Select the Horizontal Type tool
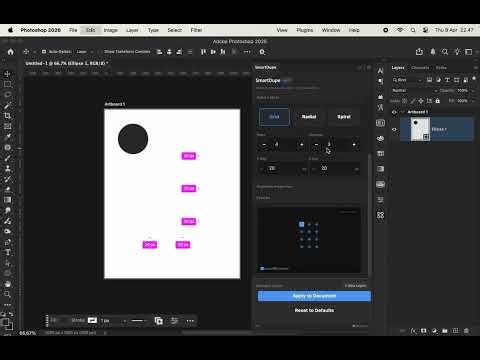This screenshot has height=360, width=480. [x=7, y=252]
